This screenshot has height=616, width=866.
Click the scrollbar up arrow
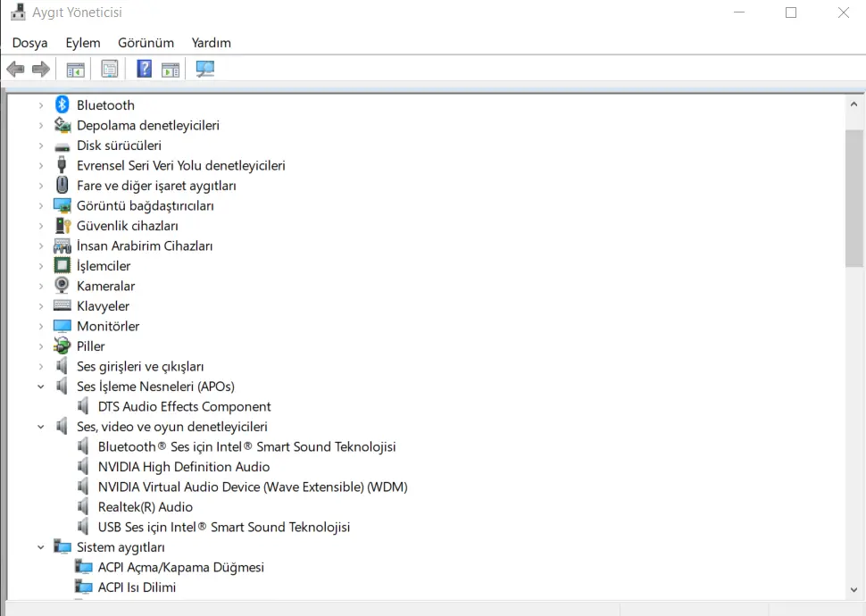pos(854,104)
